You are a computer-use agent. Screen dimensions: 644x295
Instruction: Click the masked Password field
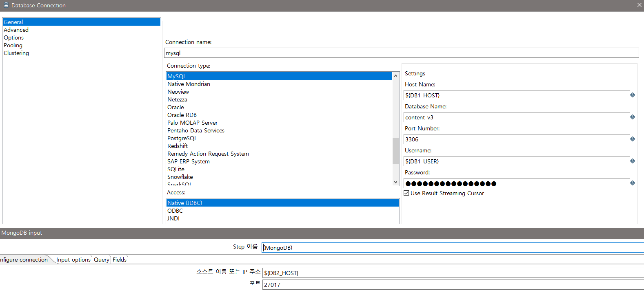517,183
